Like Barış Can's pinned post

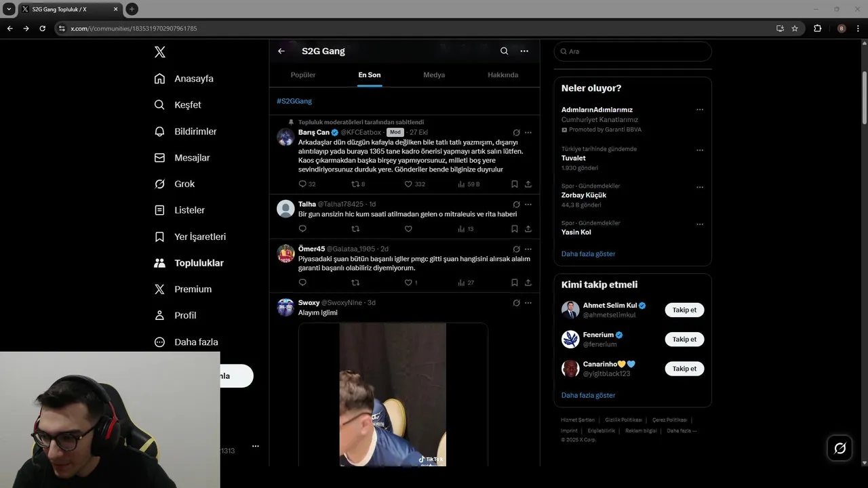(x=408, y=184)
